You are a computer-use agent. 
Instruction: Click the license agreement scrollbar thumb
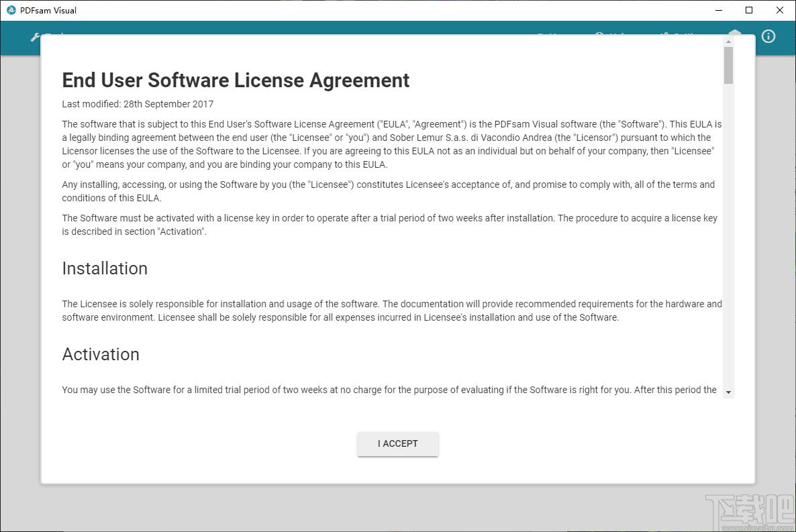click(x=728, y=65)
